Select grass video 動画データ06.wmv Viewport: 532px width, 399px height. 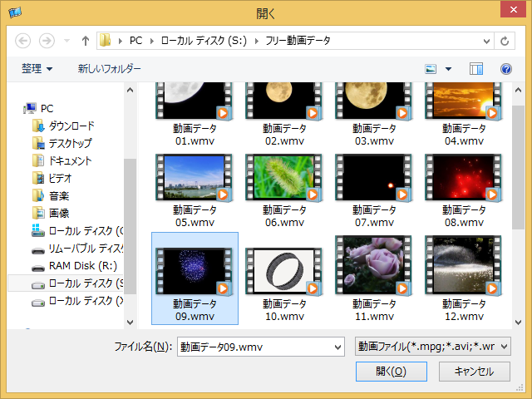(284, 190)
